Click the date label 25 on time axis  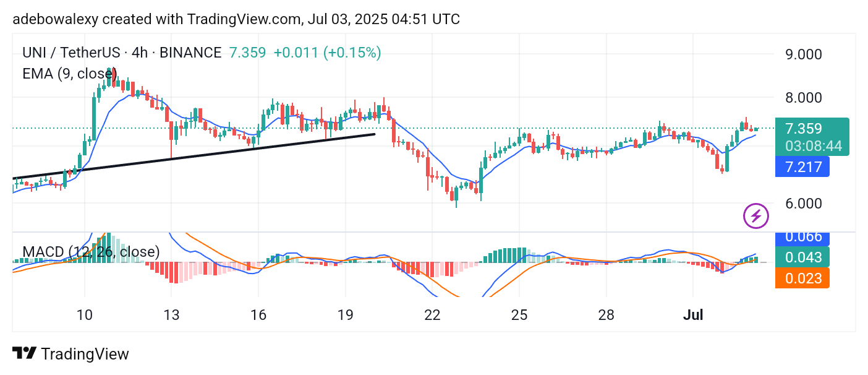pos(519,315)
